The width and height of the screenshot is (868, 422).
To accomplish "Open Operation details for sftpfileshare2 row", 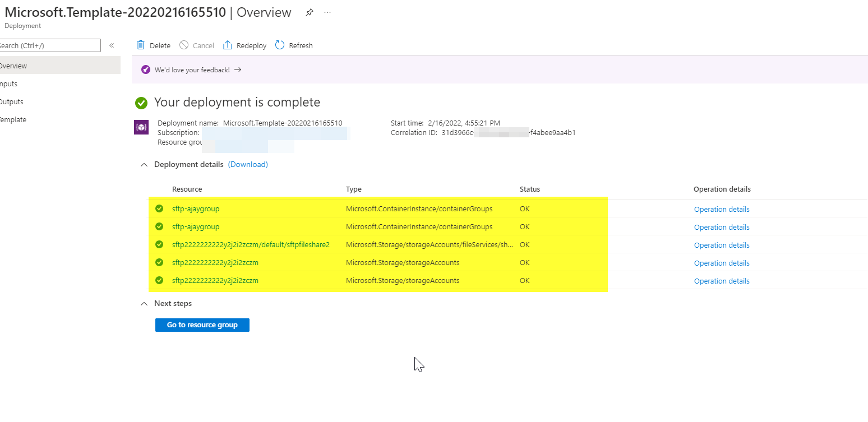I will coord(722,245).
